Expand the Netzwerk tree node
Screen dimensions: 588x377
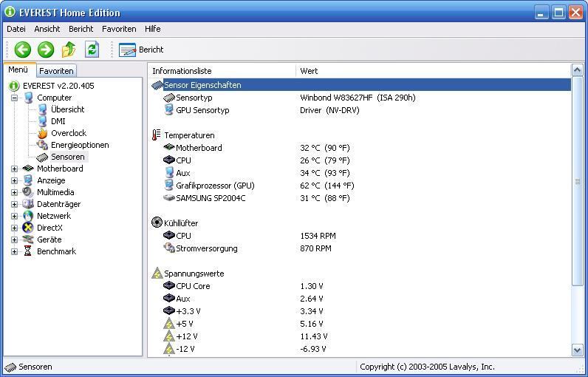click(x=14, y=216)
